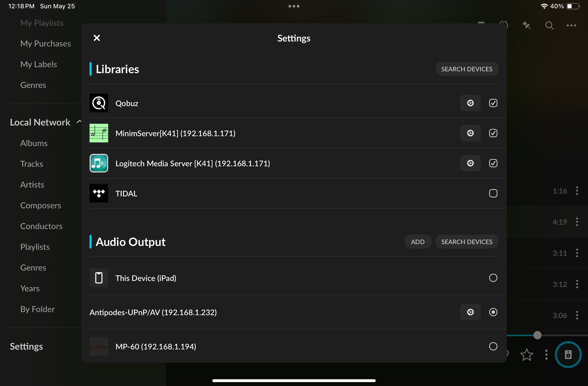The image size is (588, 386).
Task: Close the Settings dialog
Action: pyautogui.click(x=97, y=38)
